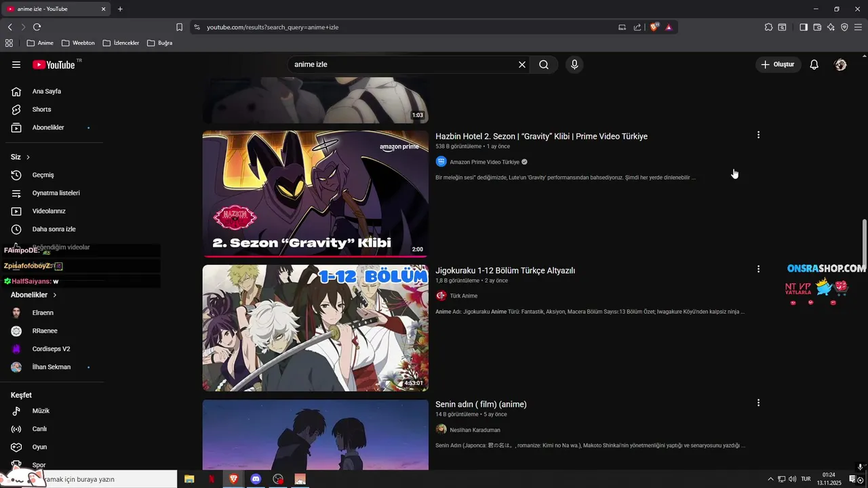The image size is (868, 488).
Task: Open the browser extensions puzzle icon
Action: [768, 27]
